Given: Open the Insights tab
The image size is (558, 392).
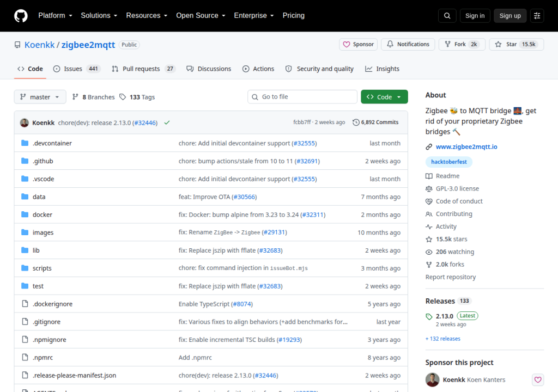Looking at the screenshot, I should tap(382, 69).
